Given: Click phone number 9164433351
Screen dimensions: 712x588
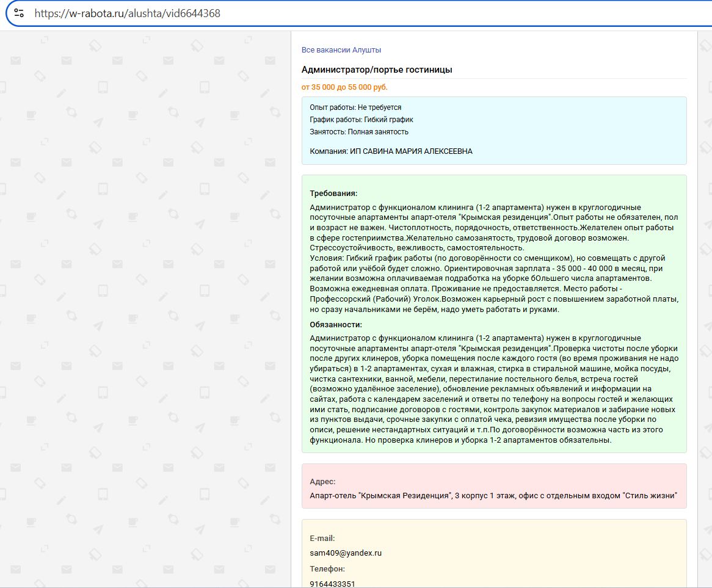Looking at the screenshot, I should click(x=332, y=584).
